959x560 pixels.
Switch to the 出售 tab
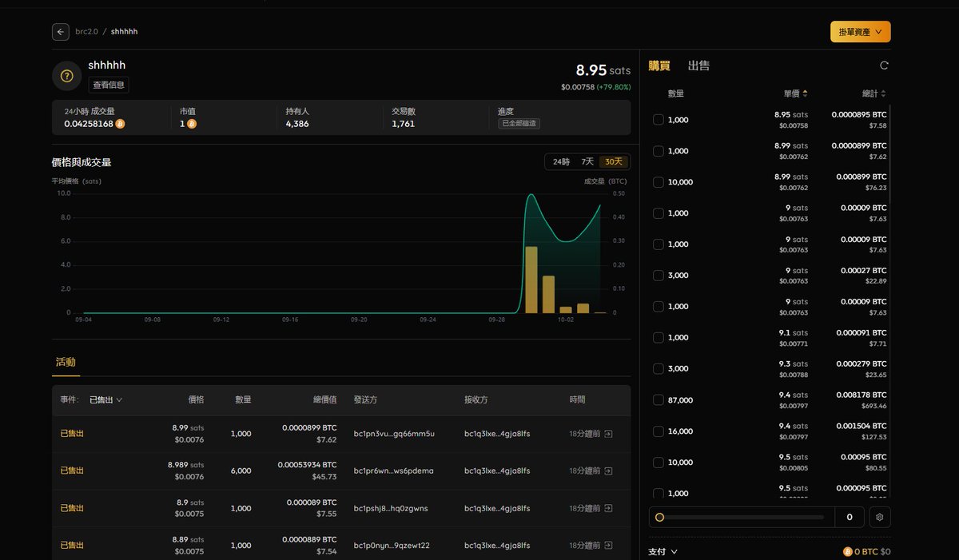[x=698, y=66]
